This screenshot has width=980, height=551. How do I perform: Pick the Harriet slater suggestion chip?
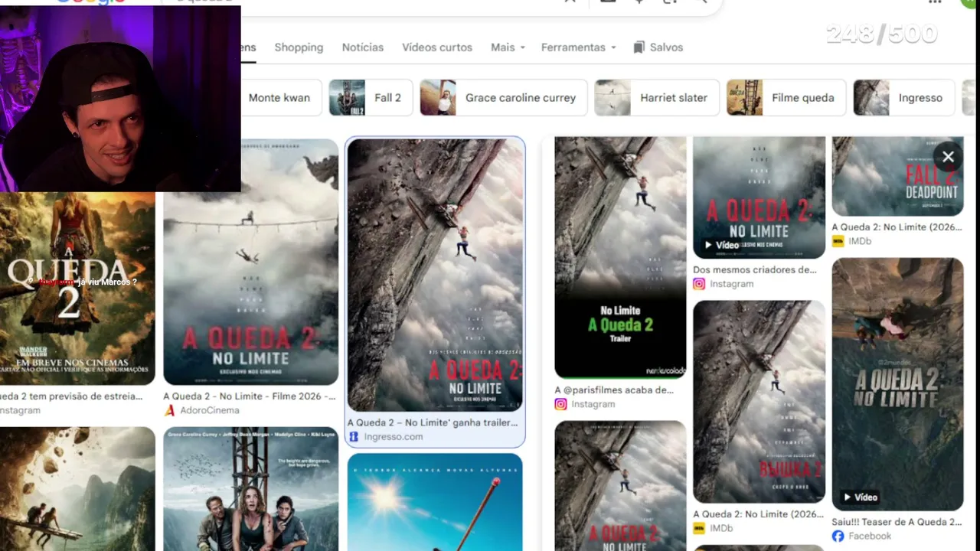pyautogui.click(x=657, y=98)
